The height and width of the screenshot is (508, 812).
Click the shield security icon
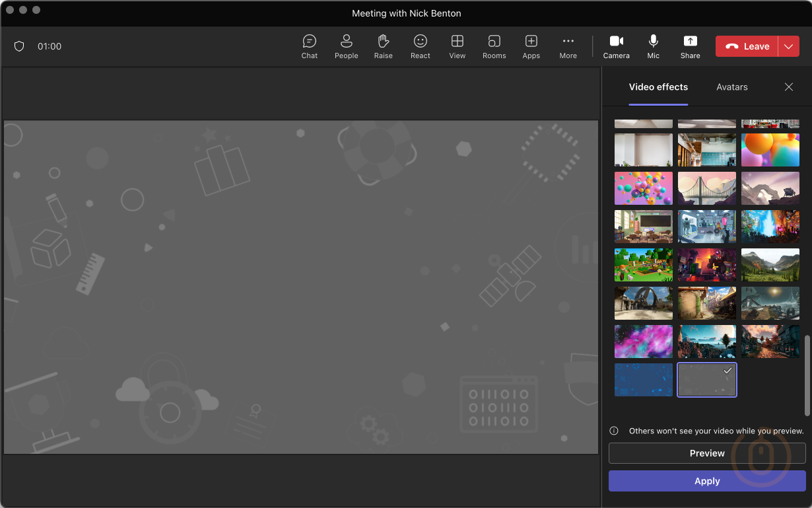[19, 46]
